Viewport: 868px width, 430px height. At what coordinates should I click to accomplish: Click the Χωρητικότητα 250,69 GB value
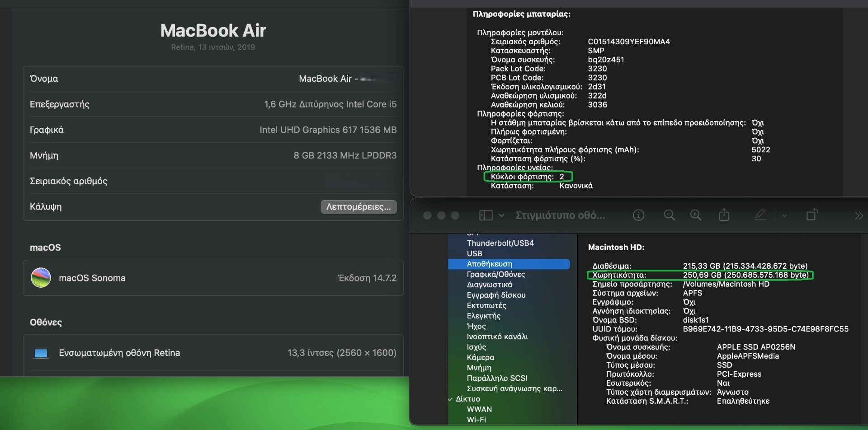point(746,275)
